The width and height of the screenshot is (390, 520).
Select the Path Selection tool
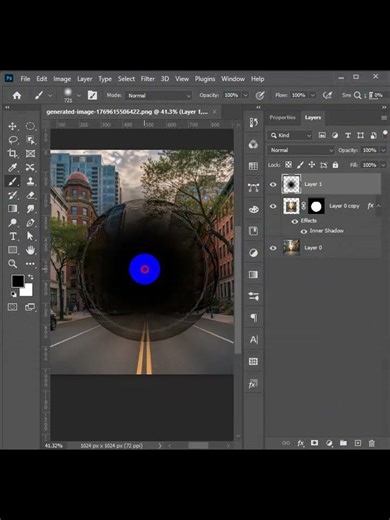(x=30, y=236)
